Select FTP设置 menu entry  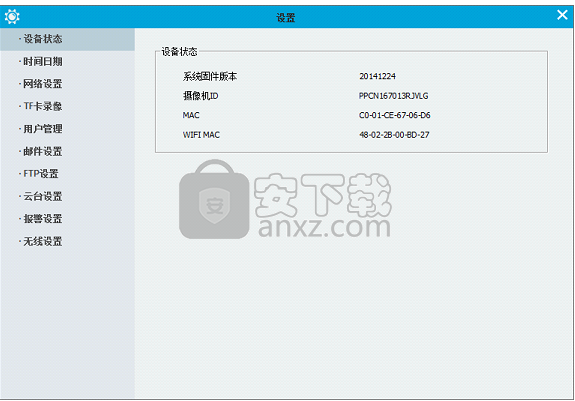pos(67,174)
